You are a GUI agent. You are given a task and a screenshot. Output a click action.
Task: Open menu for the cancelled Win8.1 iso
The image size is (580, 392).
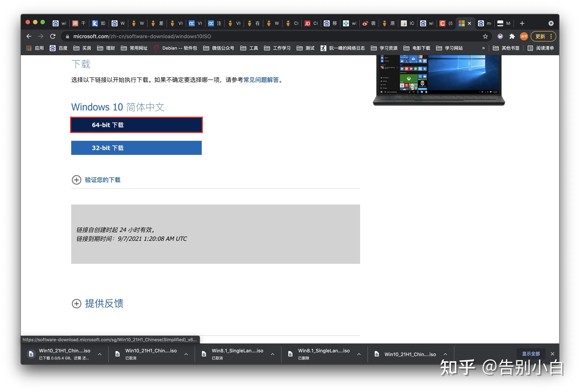click(x=273, y=354)
